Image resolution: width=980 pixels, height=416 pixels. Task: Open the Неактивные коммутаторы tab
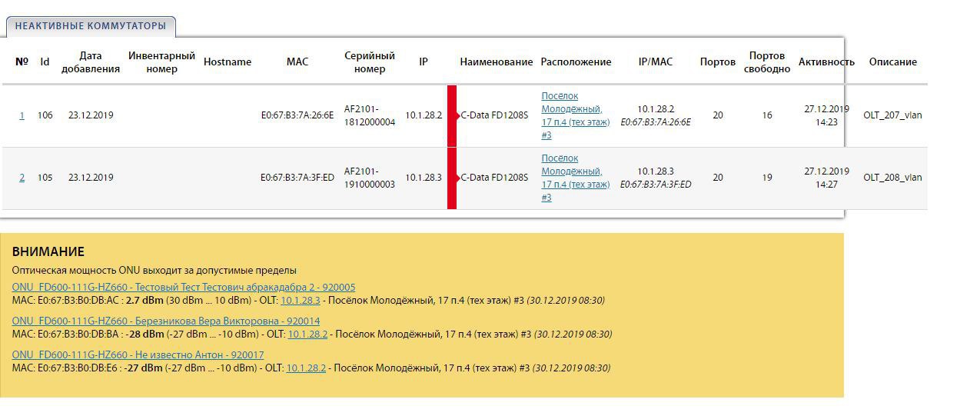point(91,26)
